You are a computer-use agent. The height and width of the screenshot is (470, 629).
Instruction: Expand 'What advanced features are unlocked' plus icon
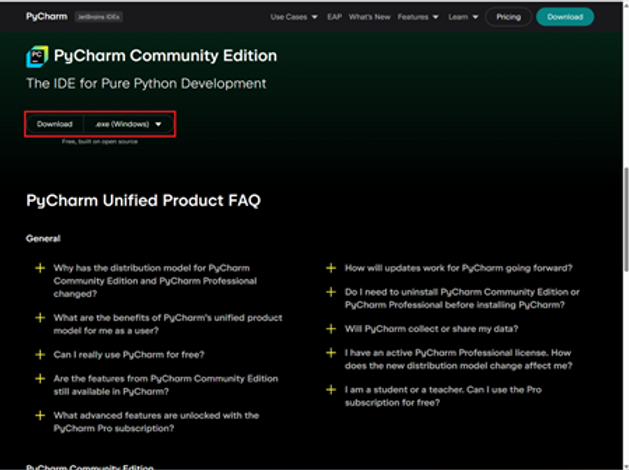[40, 415]
